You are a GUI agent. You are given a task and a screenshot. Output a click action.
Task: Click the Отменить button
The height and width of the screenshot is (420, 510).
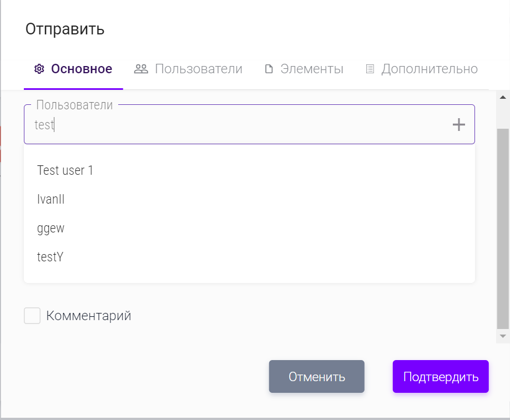click(316, 377)
